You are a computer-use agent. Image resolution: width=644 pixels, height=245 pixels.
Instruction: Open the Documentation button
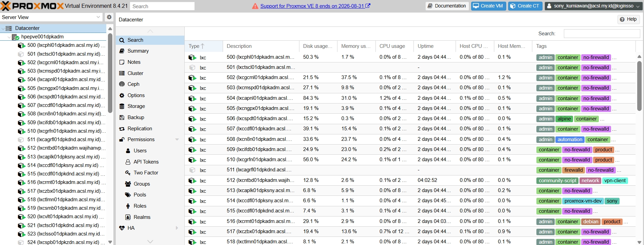pyautogui.click(x=447, y=6)
